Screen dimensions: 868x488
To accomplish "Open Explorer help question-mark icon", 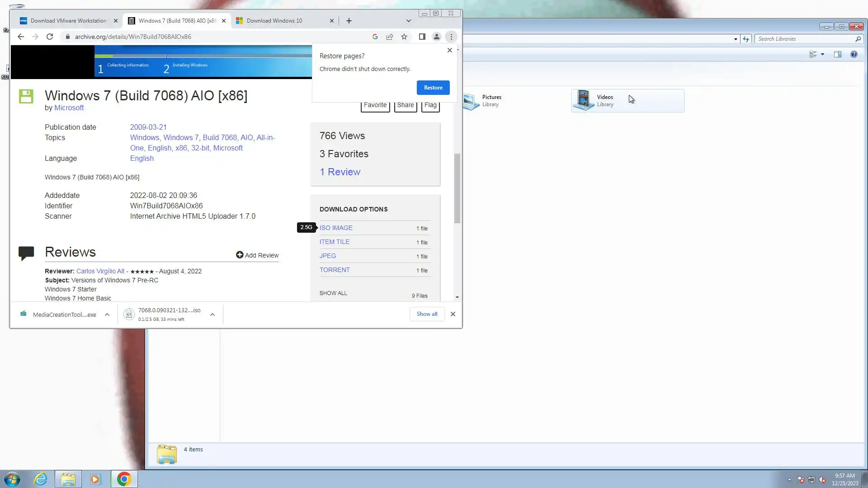I will point(854,54).
